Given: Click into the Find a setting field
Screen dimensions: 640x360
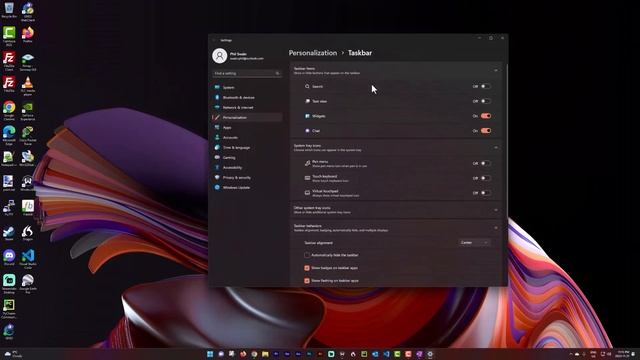Looking at the screenshot, I should point(247,73).
